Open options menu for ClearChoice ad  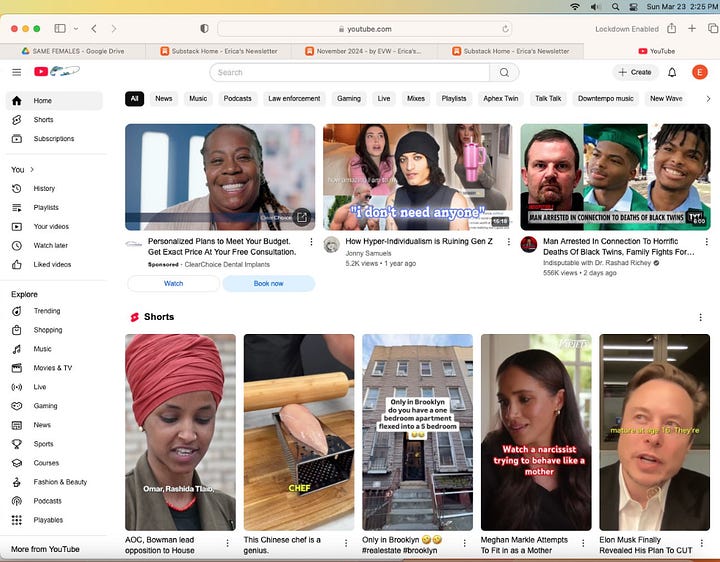(311, 242)
